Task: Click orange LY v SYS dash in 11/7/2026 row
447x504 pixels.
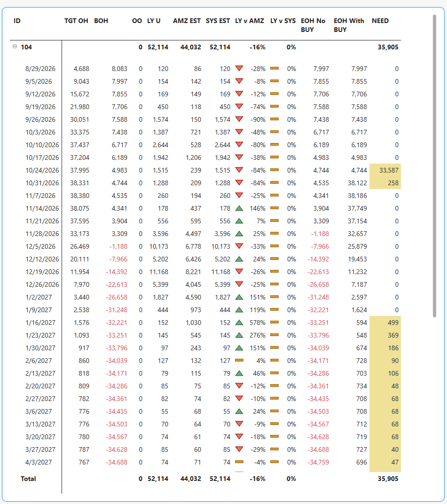Action: 274,195
